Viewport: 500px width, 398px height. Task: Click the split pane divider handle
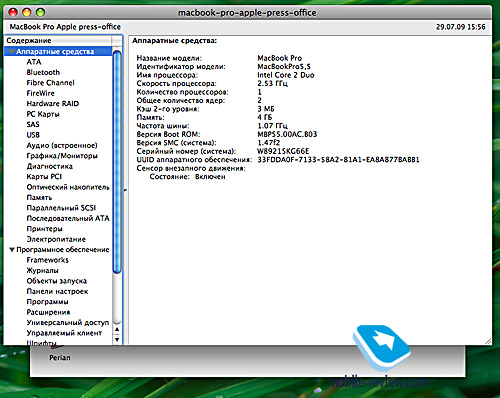click(x=125, y=190)
